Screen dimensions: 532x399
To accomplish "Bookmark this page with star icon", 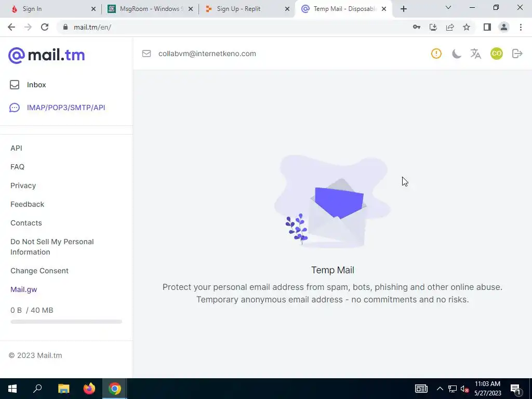I will click(467, 27).
